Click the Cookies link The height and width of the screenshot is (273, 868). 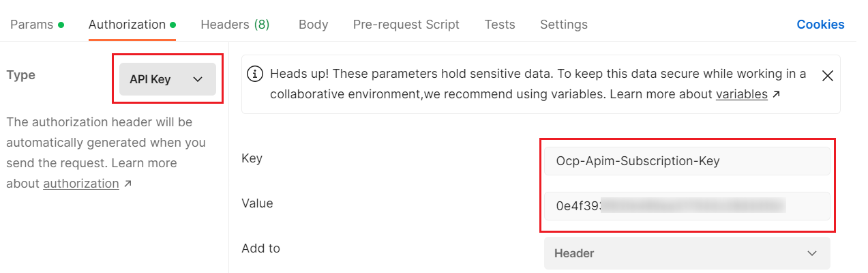pyautogui.click(x=820, y=25)
